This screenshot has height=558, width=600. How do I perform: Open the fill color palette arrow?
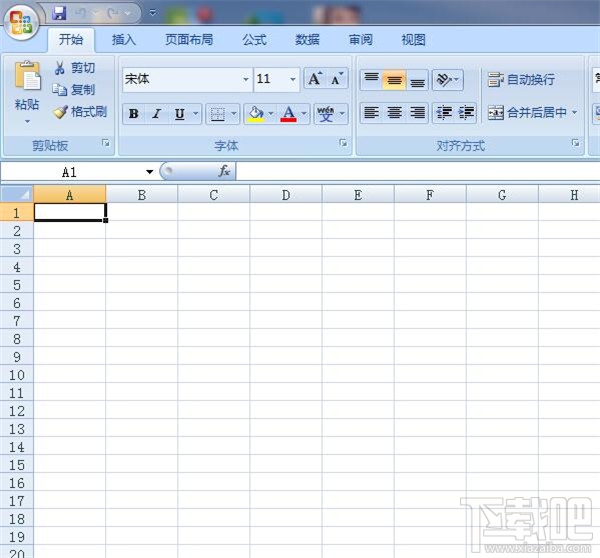point(271,114)
